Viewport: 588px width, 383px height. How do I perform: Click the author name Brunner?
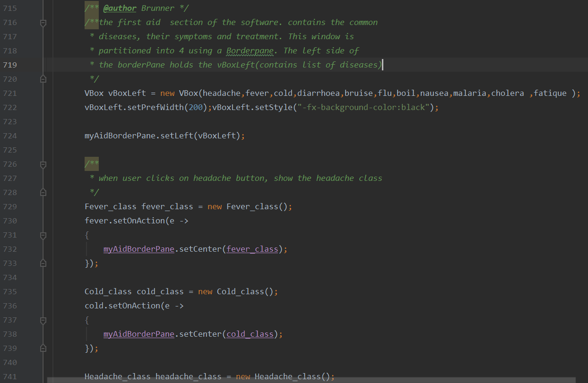158,8
